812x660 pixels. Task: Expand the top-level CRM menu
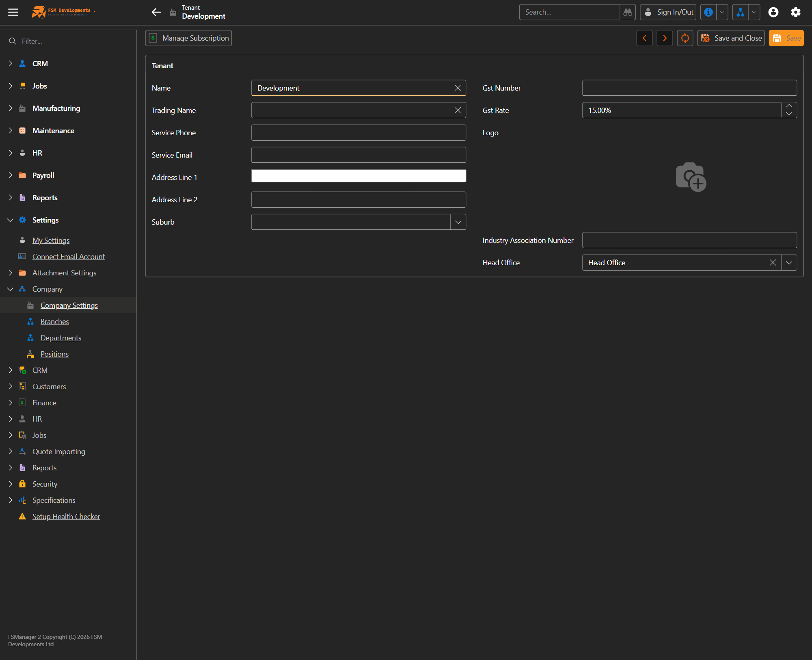pyautogui.click(x=11, y=63)
